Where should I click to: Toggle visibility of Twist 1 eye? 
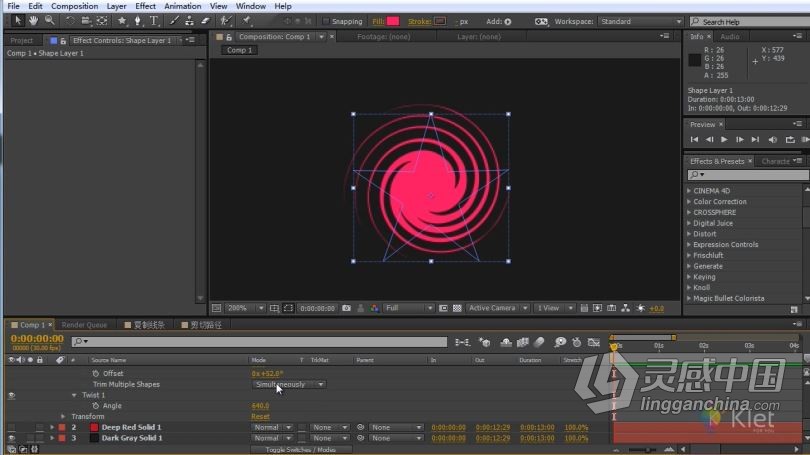coord(11,395)
